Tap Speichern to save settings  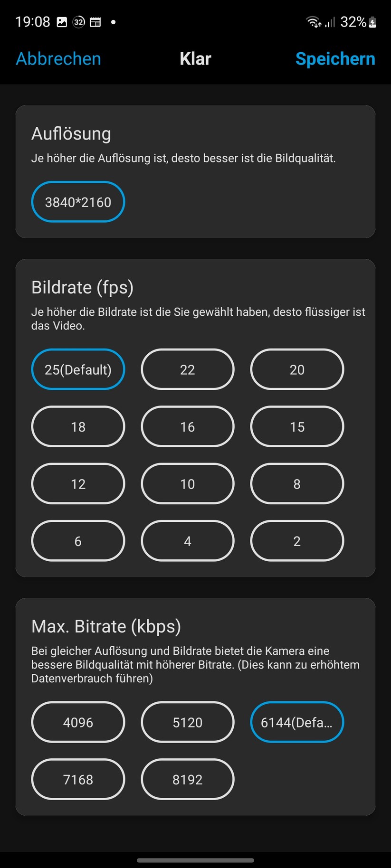pos(335,59)
